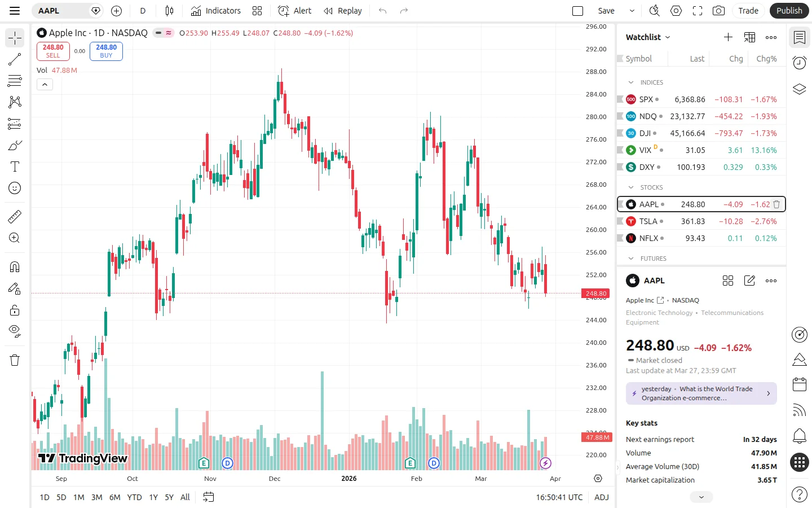Click the trash icon to remove drawings
Image resolution: width=812 pixels, height=508 pixels.
pos(15,360)
